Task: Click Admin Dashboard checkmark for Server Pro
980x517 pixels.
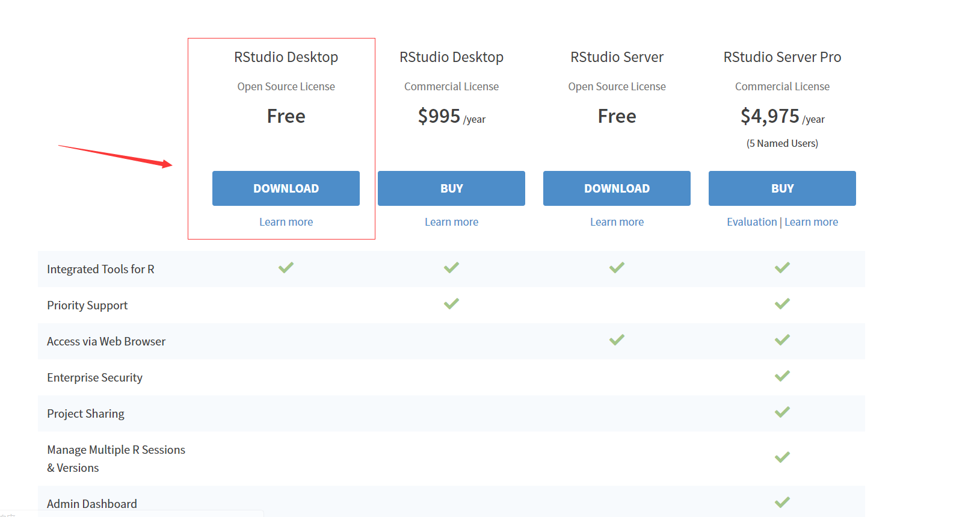Action: 782,503
